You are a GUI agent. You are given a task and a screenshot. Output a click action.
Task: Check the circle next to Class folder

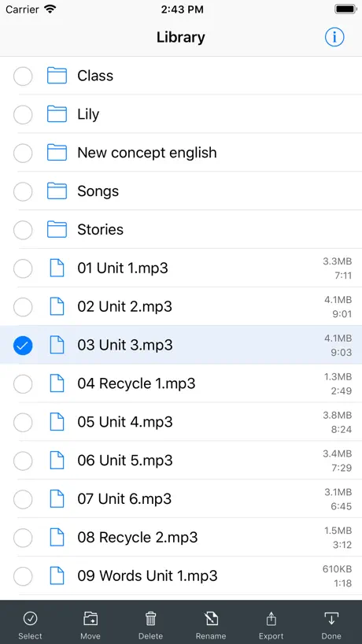[x=23, y=76]
